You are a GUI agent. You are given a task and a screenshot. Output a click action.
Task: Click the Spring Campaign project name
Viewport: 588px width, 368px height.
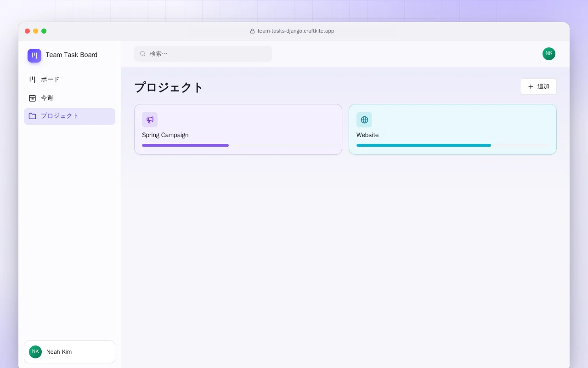pyautogui.click(x=165, y=135)
